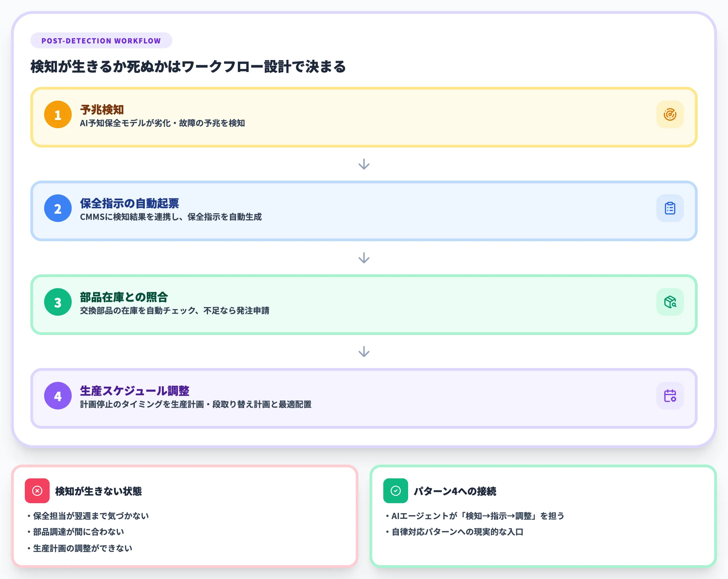Click the bullet AIエージェントが「検知→指示→調整」を担う
Image resolution: width=728 pixels, height=579 pixels.
click(x=475, y=516)
